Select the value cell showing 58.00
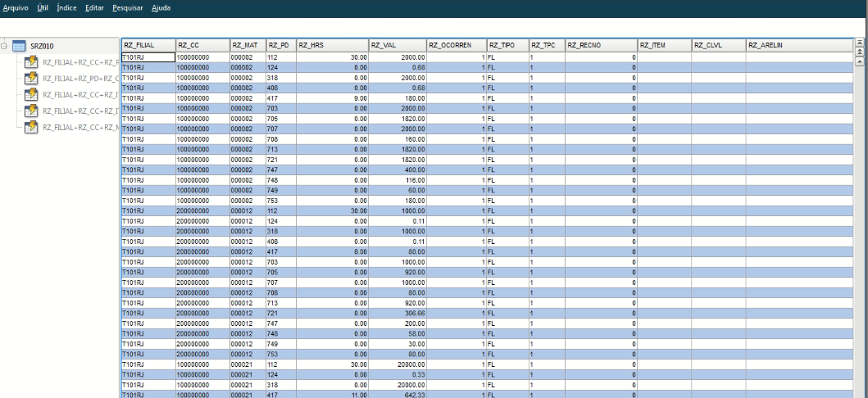 398,333
